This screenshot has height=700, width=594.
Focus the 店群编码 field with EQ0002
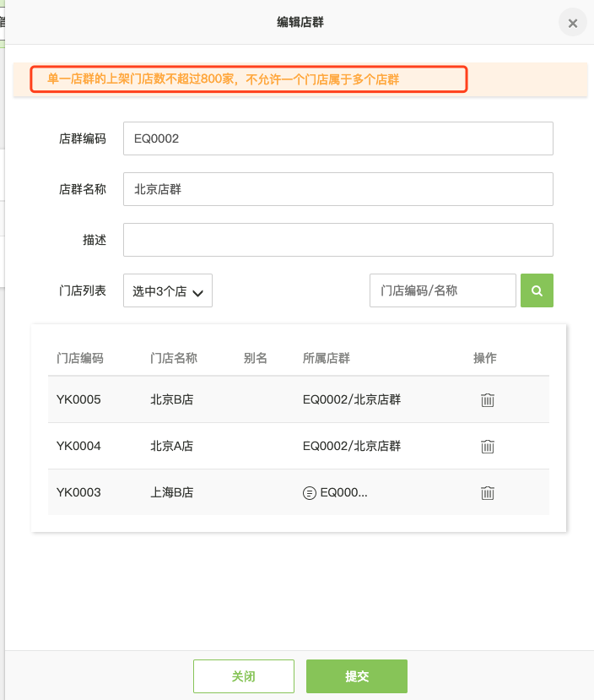[x=338, y=138]
